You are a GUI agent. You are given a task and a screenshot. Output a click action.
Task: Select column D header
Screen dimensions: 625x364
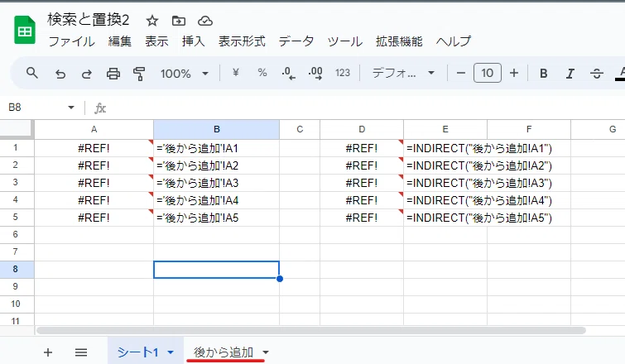point(362,129)
